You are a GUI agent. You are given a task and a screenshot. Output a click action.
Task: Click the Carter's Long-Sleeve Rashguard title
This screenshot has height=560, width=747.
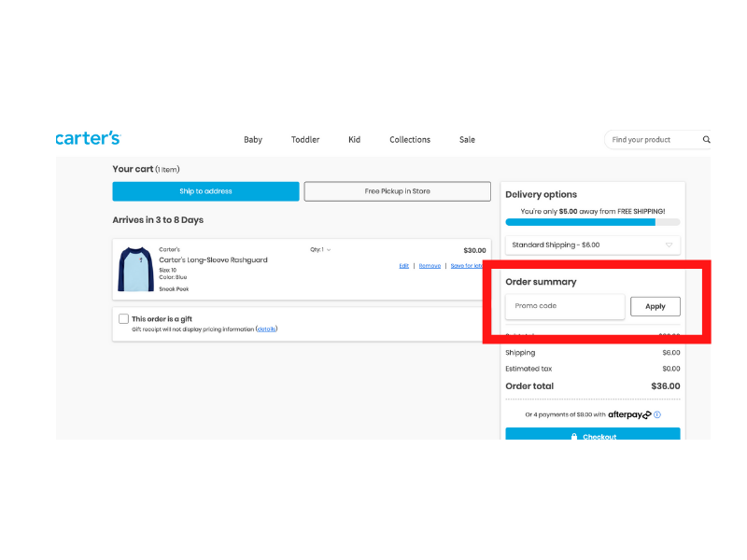click(213, 260)
